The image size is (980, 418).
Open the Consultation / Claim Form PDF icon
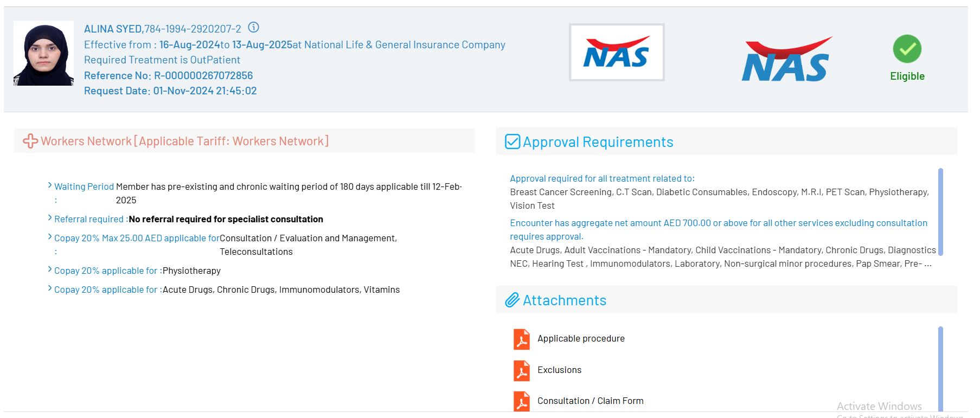[x=521, y=402]
